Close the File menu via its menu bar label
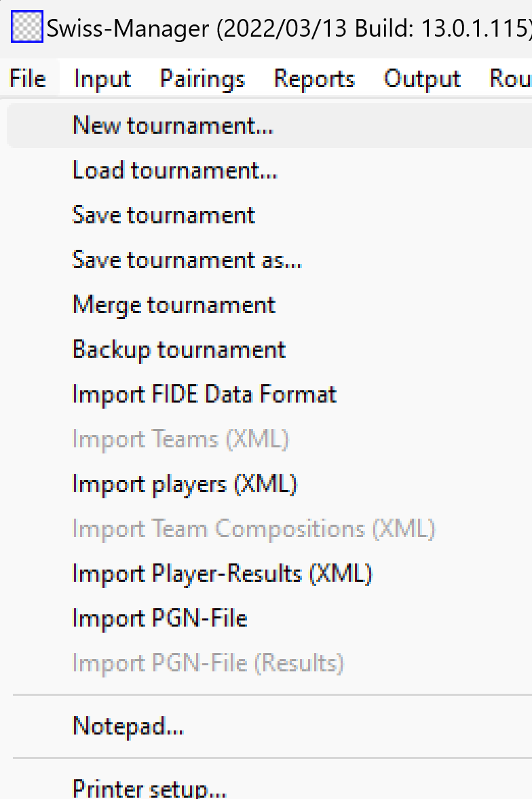 (28, 79)
